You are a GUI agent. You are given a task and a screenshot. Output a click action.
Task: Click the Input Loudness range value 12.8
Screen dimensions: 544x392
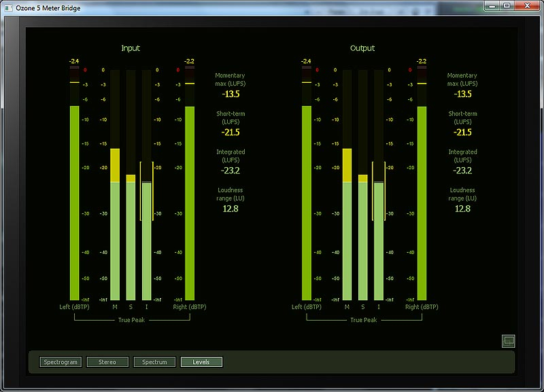231,209
